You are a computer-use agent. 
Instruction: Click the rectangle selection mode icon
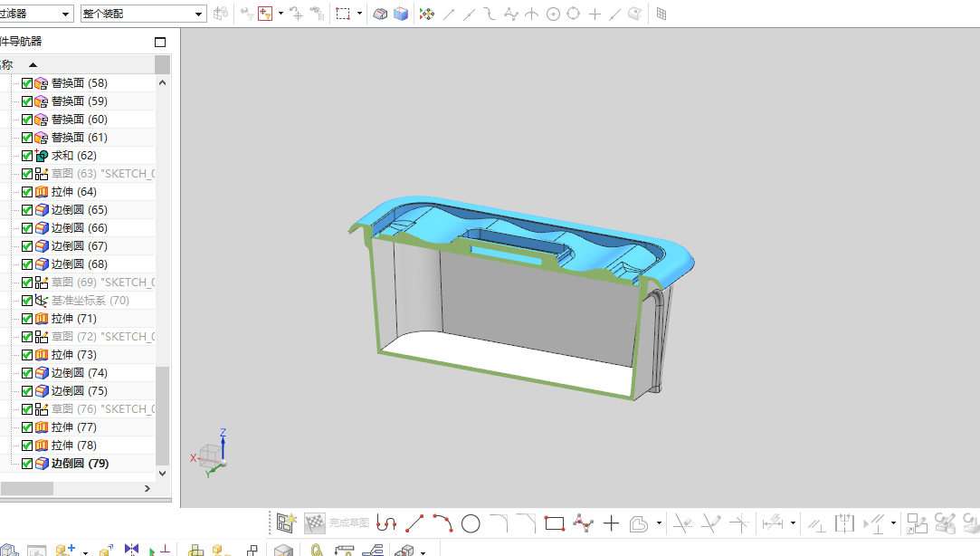(342, 14)
